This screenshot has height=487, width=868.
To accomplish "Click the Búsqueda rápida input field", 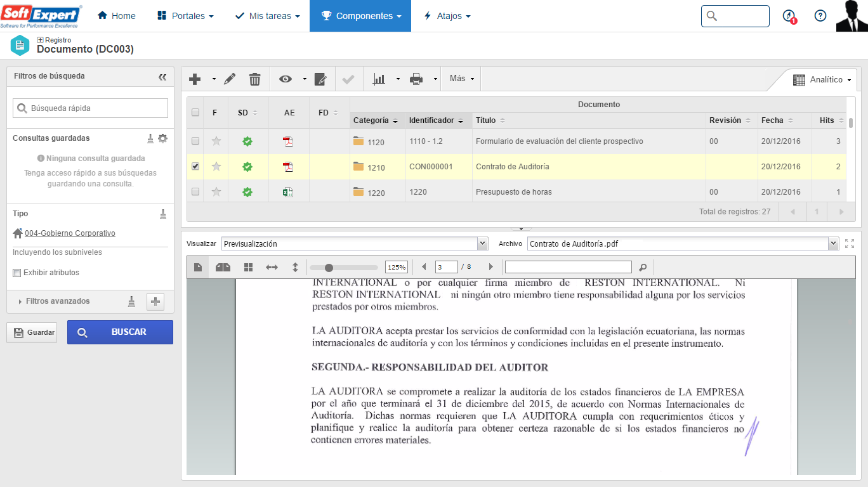I will (90, 108).
